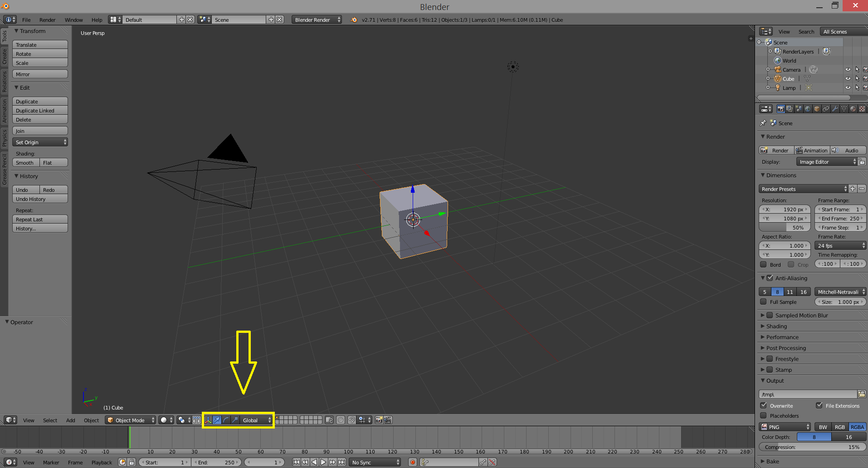Viewport: 868px width, 468px height.
Task: Enable the Freestyle checkbox
Action: tap(770, 359)
